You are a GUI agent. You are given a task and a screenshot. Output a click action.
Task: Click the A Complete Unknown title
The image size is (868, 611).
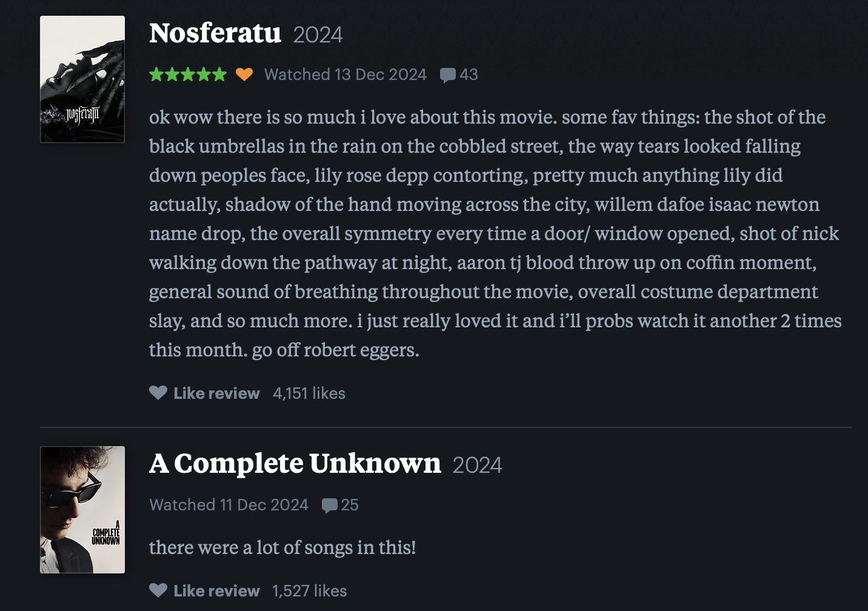click(295, 464)
